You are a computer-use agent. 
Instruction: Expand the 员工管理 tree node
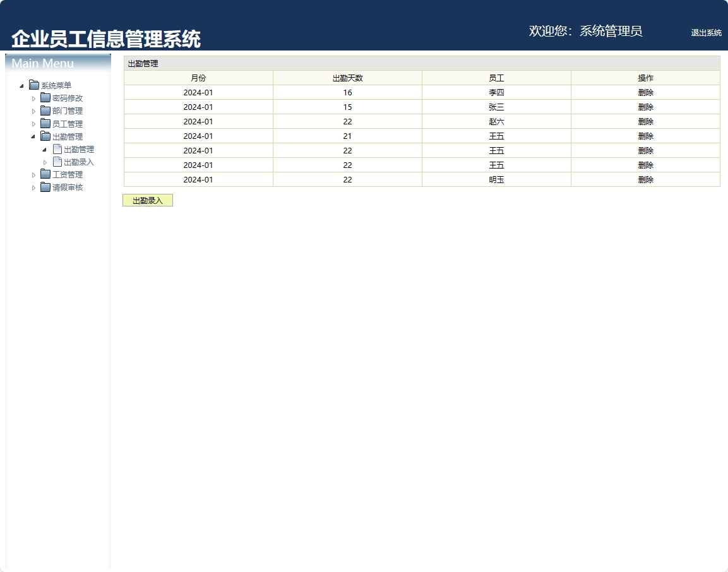(35, 123)
